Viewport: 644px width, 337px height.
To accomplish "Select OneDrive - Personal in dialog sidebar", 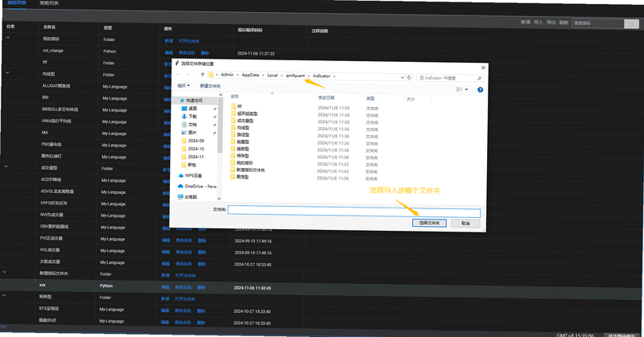I will tap(200, 187).
